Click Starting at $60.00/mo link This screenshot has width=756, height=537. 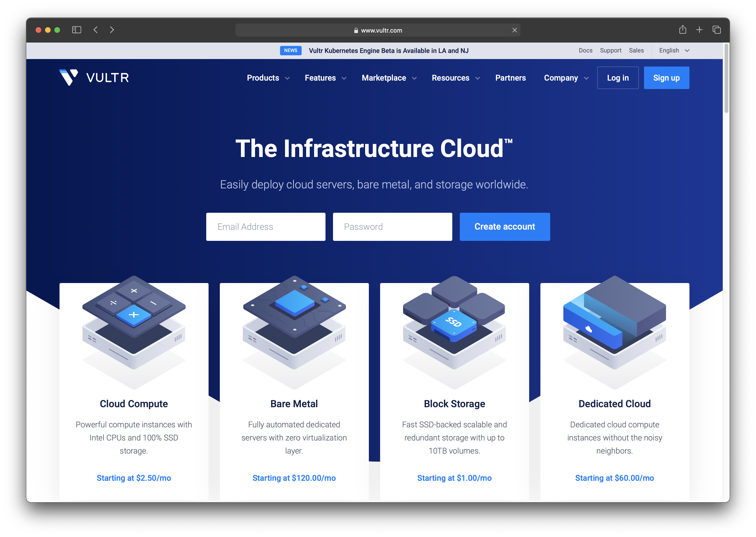tap(614, 478)
